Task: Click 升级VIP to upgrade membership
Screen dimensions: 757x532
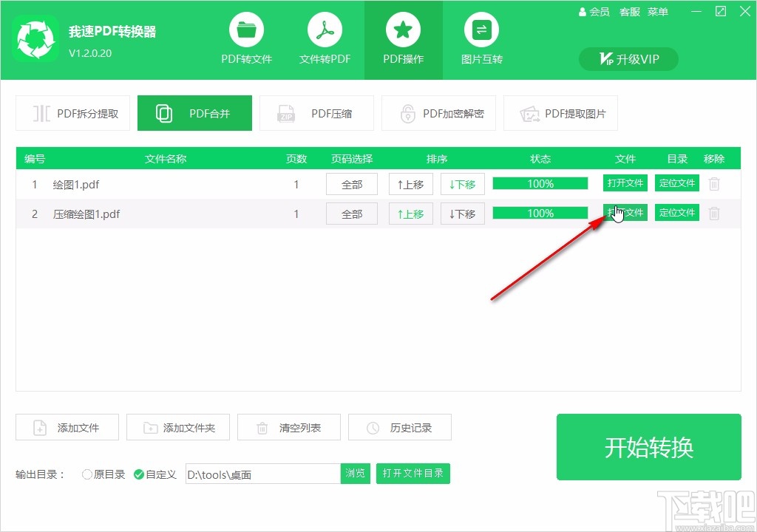Action: (x=628, y=59)
